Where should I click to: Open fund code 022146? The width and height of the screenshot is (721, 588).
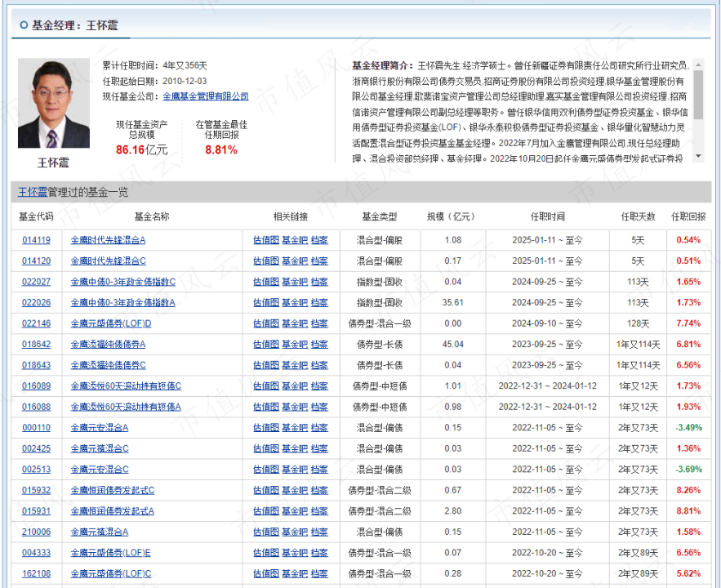click(x=36, y=323)
